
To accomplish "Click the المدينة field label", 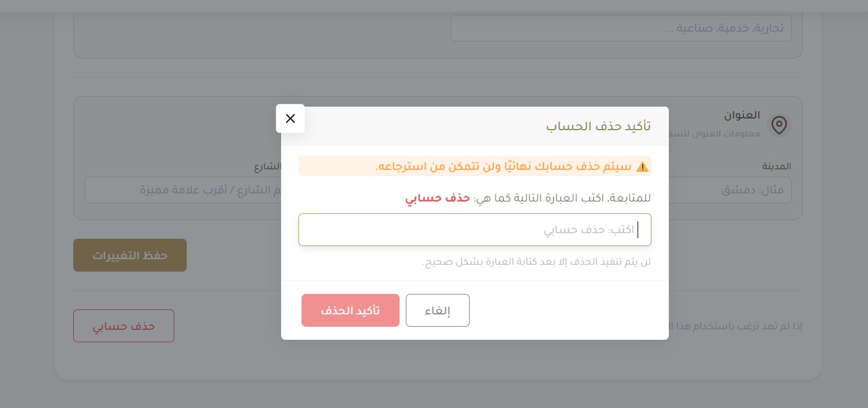I will pos(776,166).
